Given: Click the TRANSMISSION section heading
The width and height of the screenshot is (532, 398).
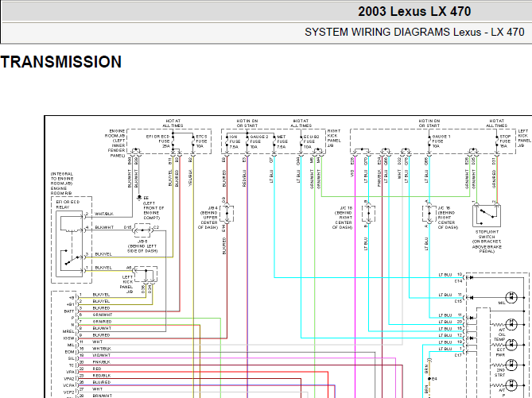Looking at the screenshot, I should (61, 62).
